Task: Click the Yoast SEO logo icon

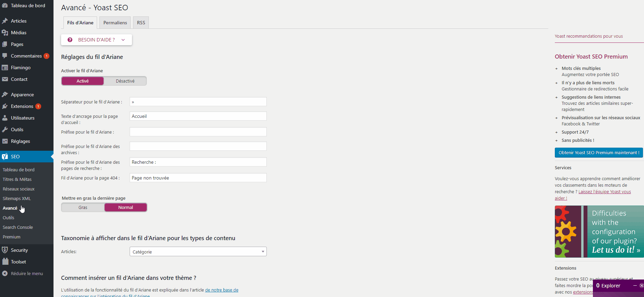Action: [x=5, y=157]
